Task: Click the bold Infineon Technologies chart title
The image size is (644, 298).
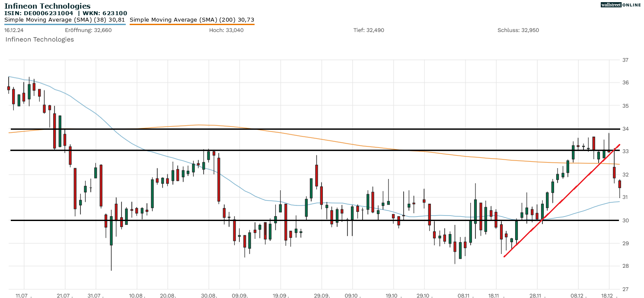Action: (x=48, y=6)
